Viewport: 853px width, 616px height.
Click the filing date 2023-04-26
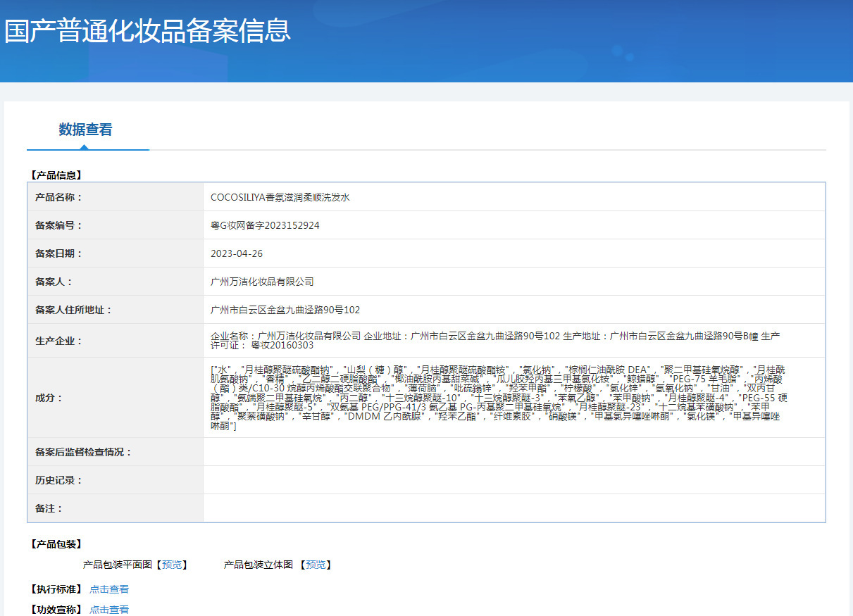coord(237,253)
